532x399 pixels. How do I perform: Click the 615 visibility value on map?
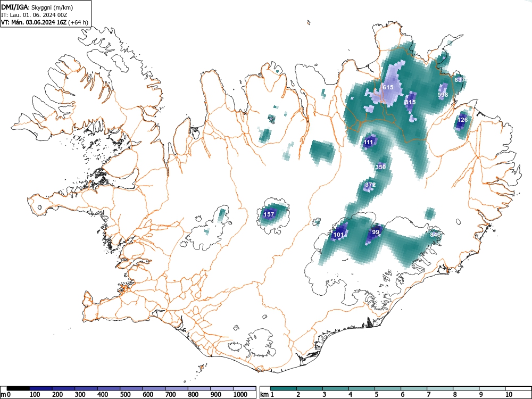click(x=388, y=87)
